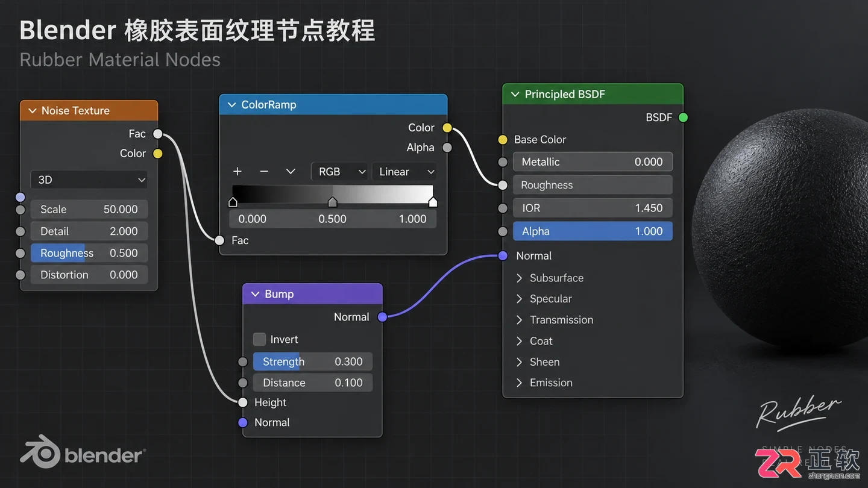This screenshot has height=488, width=868.
Task: Open the RGB color mode dropdown
Action: (339, 172)
